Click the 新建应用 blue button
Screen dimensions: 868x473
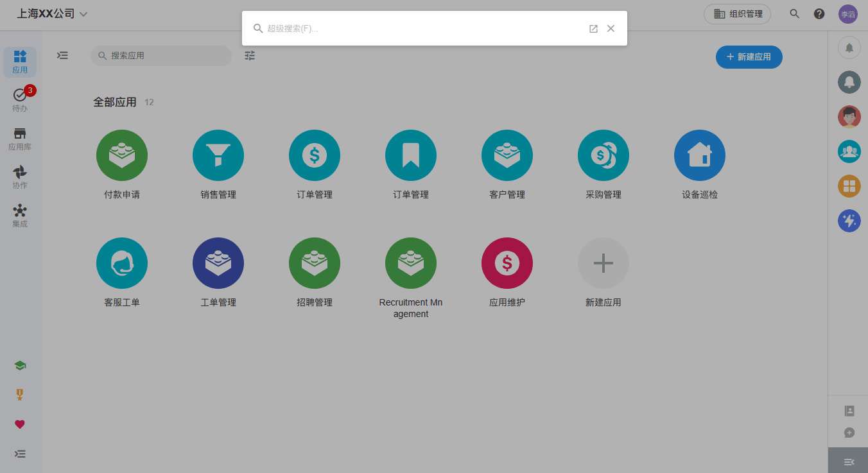[749, 57]
